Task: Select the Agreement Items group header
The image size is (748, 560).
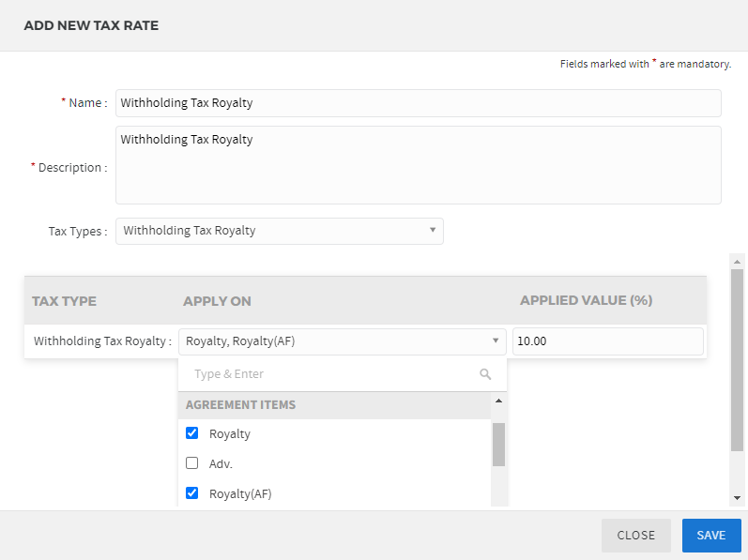Action: pos(241,405)
